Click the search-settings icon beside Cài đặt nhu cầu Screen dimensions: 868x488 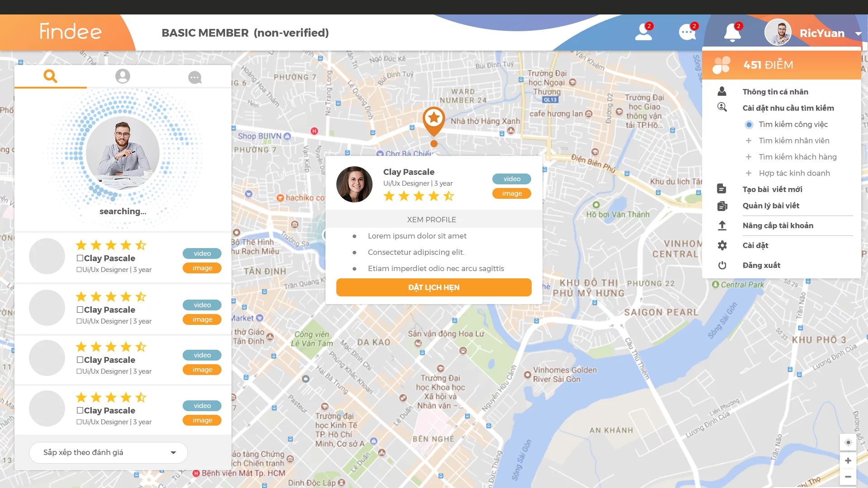(x=722, y=107)
